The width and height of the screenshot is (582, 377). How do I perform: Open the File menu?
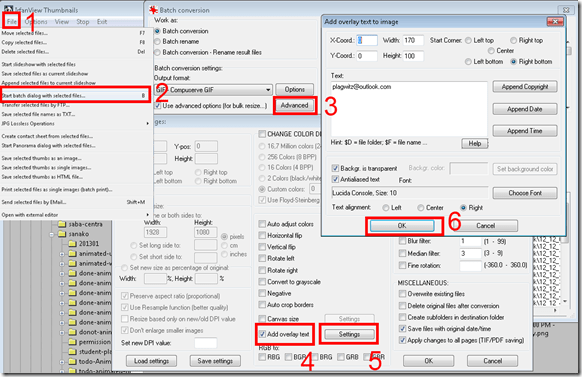[x=12, y=22]
